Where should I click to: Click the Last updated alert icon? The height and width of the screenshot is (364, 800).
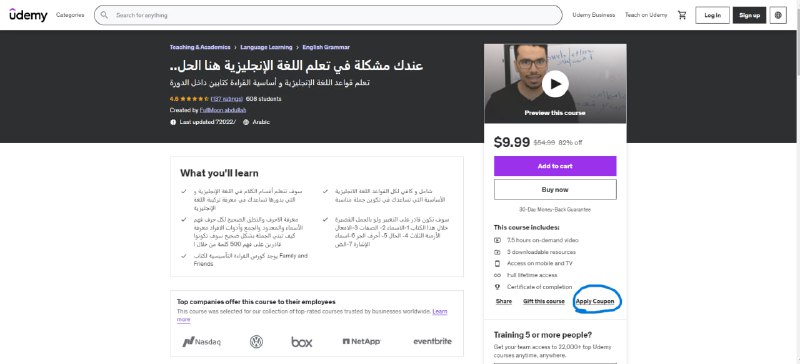coord(173,122)
